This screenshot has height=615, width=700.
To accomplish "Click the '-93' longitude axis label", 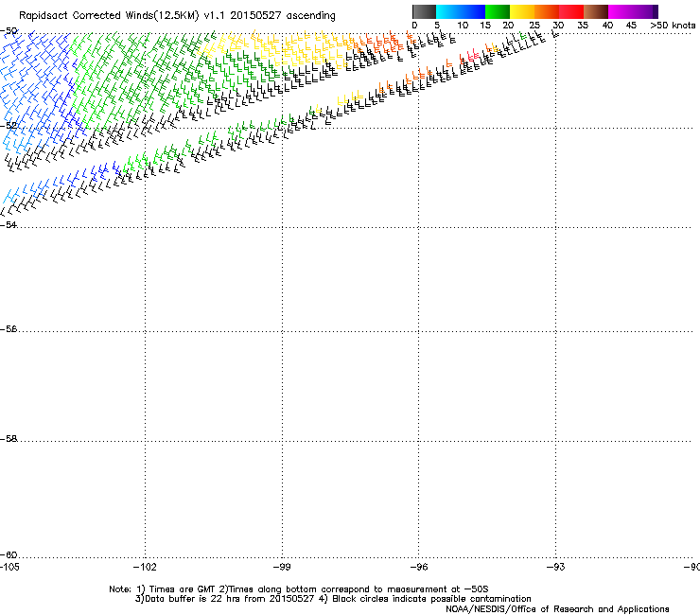I will pos(555,567).
